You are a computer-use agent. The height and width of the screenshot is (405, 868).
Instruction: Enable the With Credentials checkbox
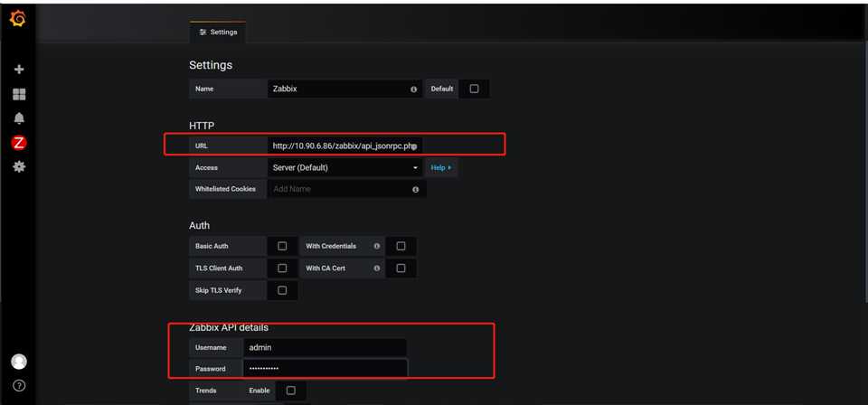click(401, 246)
